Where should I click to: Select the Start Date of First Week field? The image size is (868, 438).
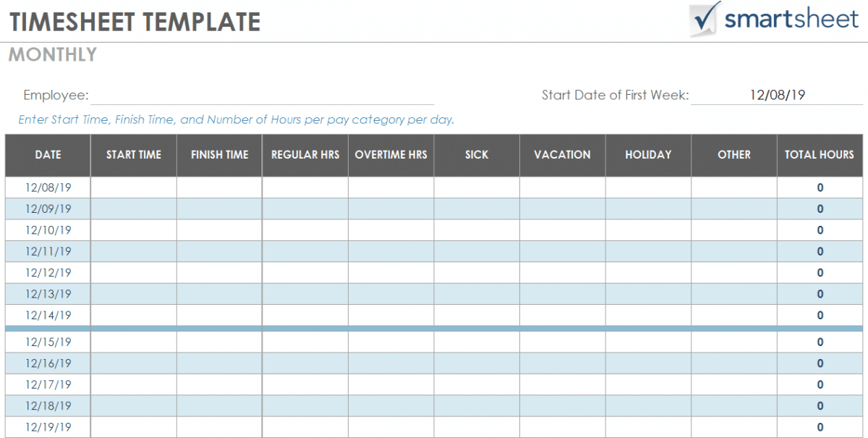click(x=777, y=95)
